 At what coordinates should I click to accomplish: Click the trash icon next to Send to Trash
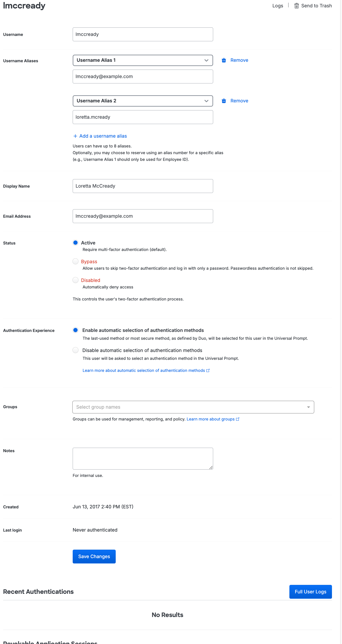tap(297, 6)
